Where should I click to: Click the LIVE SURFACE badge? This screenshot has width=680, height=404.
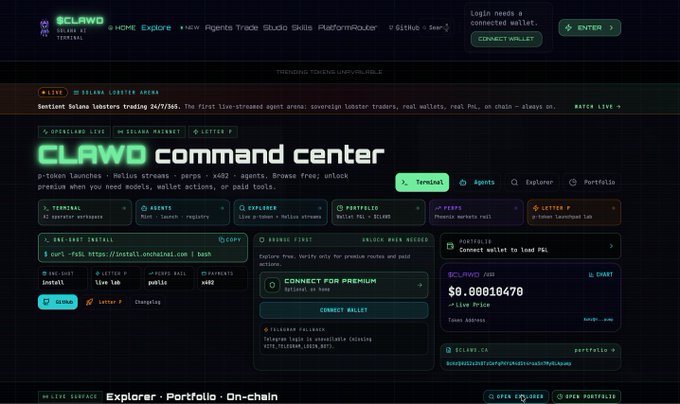pyautogui.click(x=70, y=397)
